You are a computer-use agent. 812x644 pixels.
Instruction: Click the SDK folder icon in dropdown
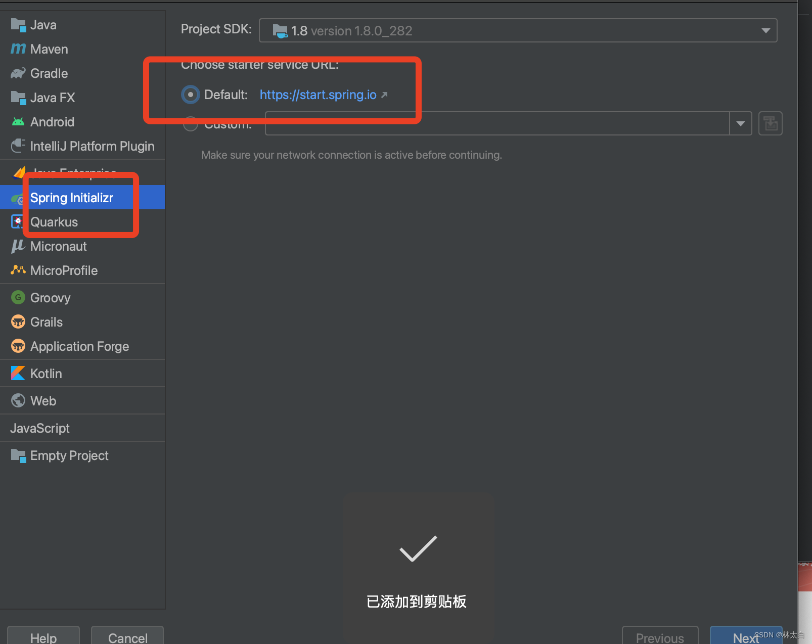280,31
